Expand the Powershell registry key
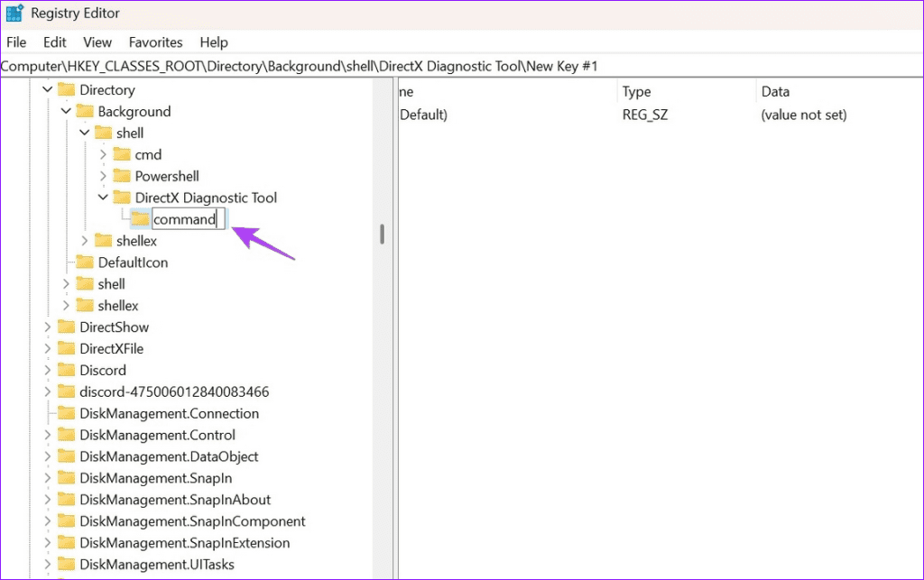 coord(103,176)
